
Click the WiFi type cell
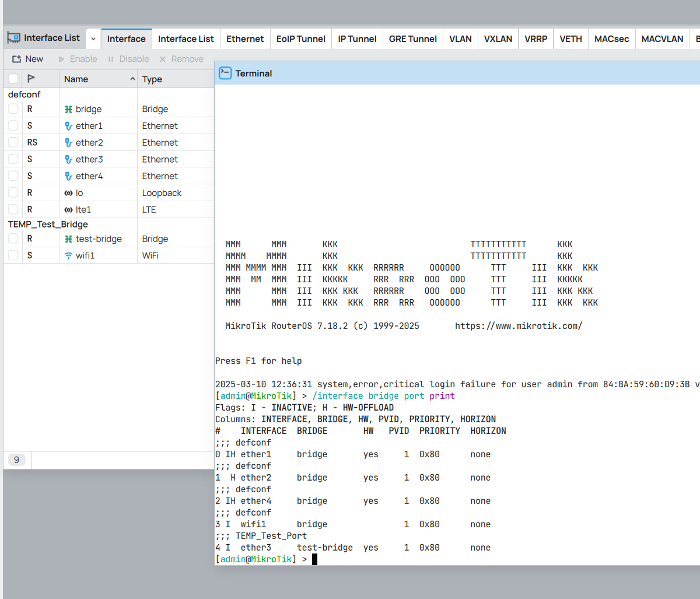tap(176, 255)
